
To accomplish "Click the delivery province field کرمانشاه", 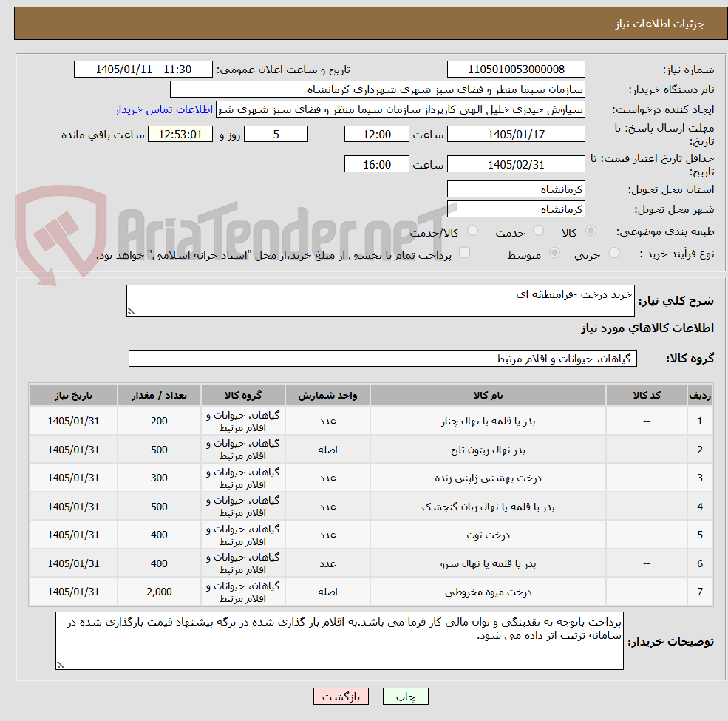I will [516, 189].
